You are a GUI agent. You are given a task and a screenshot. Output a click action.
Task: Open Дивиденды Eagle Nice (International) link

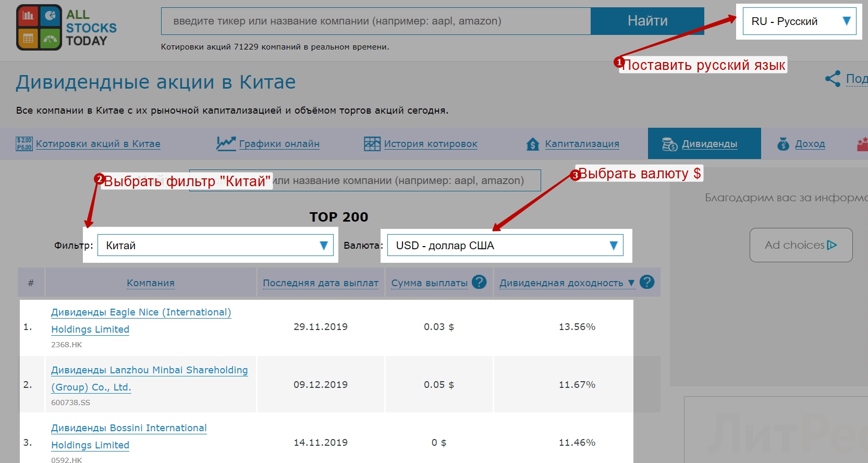pos(141,312)
